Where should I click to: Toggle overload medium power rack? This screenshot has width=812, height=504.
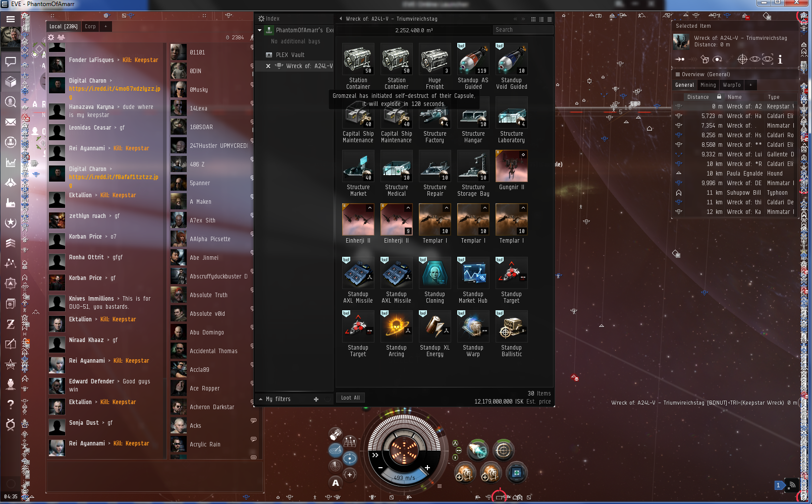click(x=458, y=451)
